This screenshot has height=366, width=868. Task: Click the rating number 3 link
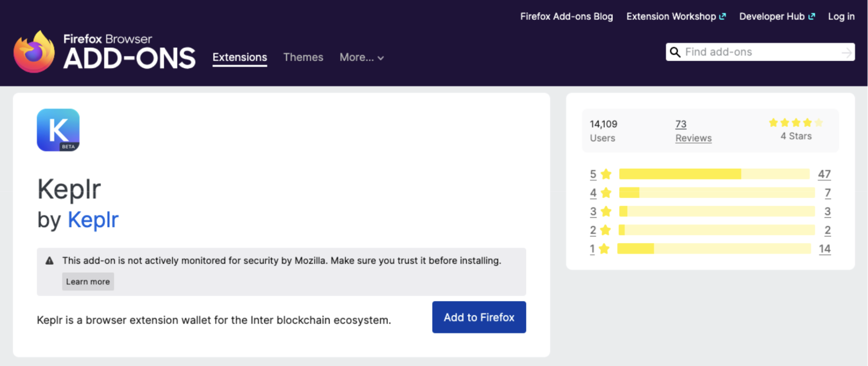593,211
